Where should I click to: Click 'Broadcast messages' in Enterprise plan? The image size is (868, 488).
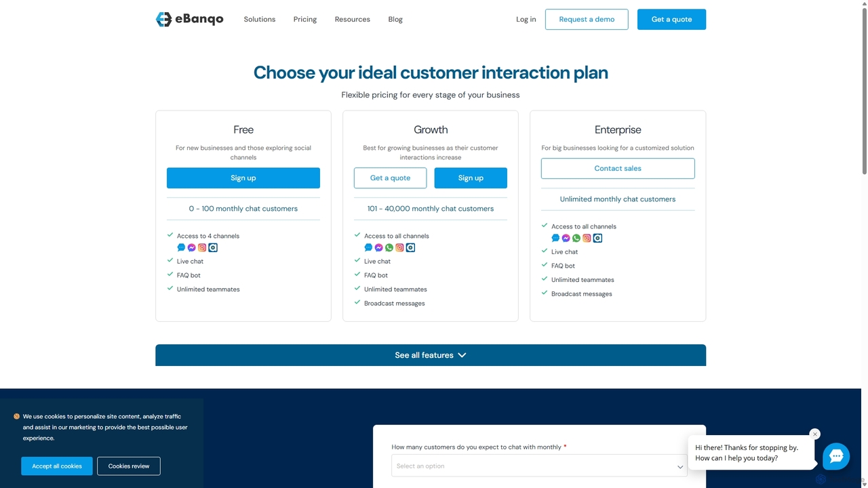click(582, 293)
